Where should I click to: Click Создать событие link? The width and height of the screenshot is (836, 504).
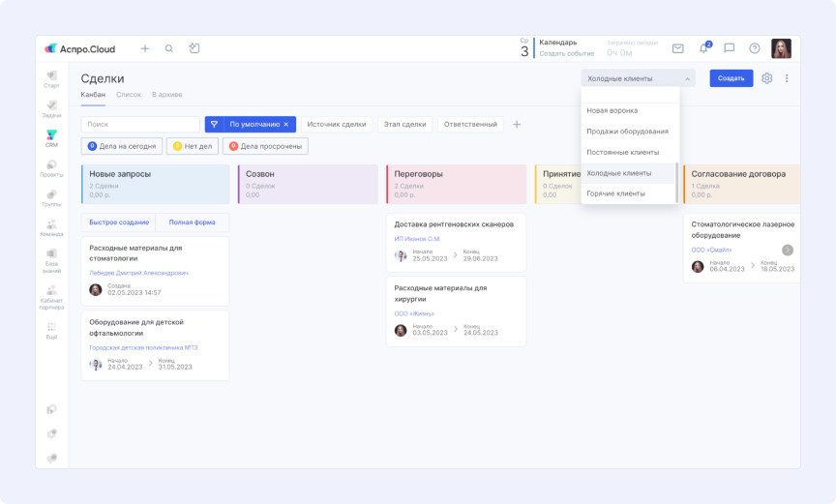pyautogui.click(x=566, y=53)
